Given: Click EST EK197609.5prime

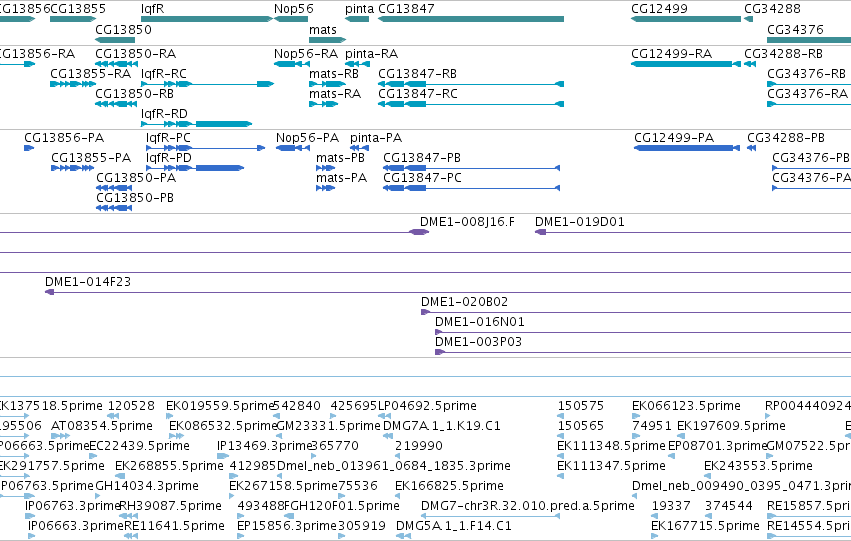Looking at the screenshot, I should click(x=731, y=426).
